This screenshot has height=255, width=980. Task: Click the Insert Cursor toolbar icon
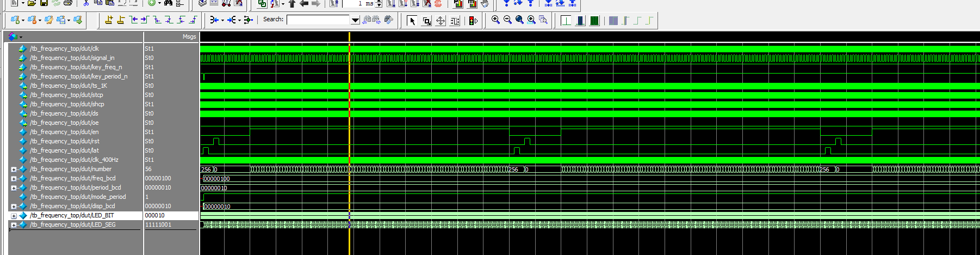tap(109, 20)
